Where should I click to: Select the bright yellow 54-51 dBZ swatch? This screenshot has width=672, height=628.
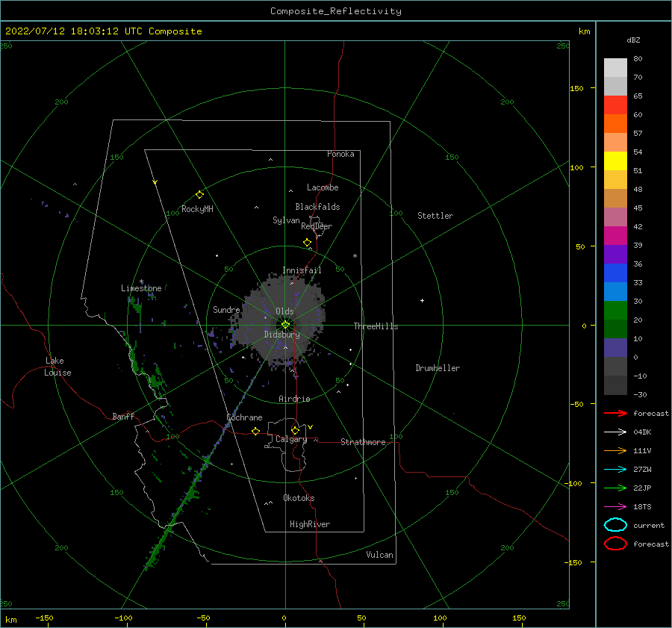615,161
